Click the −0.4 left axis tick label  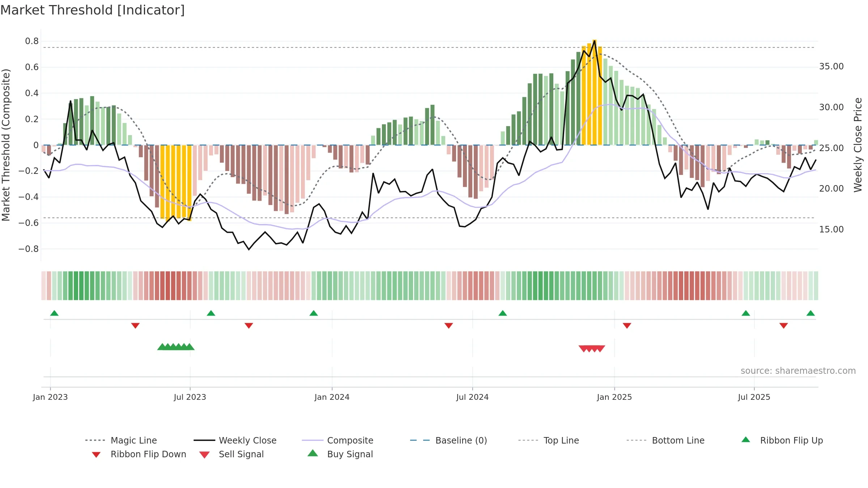(29, 197)
